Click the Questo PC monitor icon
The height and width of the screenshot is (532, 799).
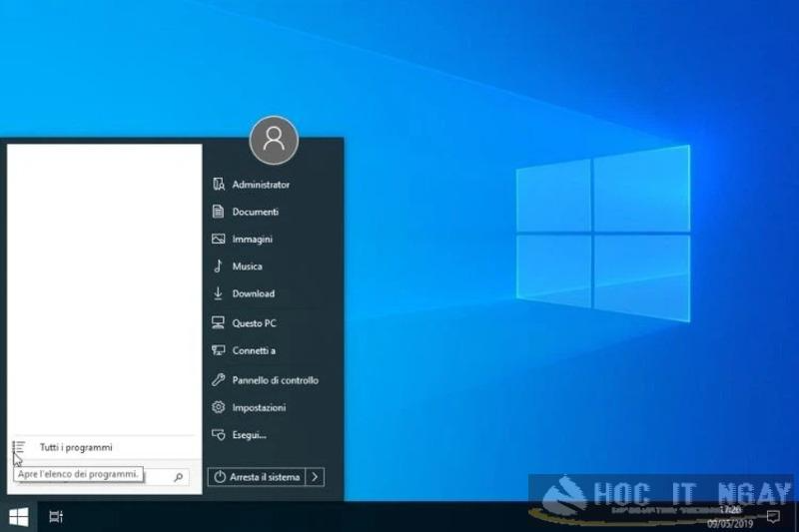pyautogui.click(x=218, y=322)
